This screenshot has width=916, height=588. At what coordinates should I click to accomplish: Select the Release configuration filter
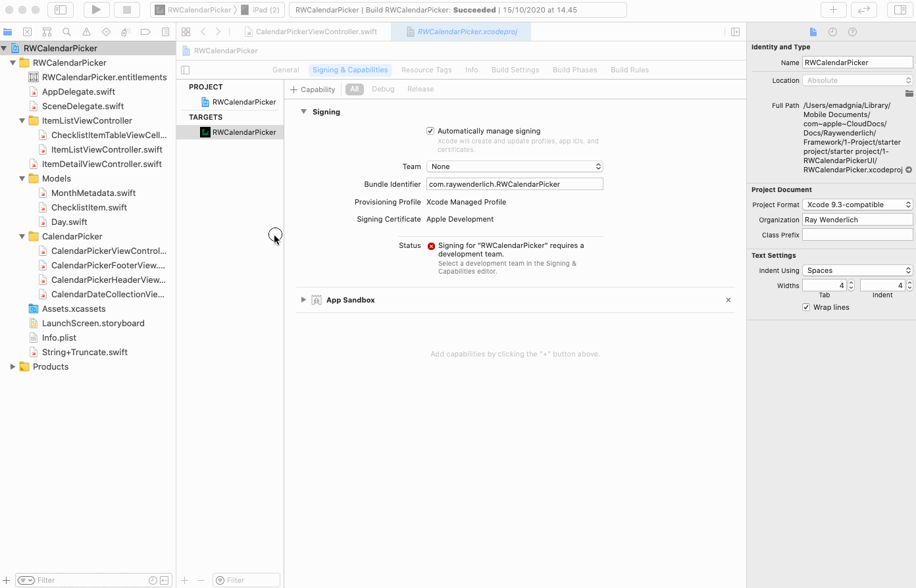pyautogui.click(x=420, y=89)
